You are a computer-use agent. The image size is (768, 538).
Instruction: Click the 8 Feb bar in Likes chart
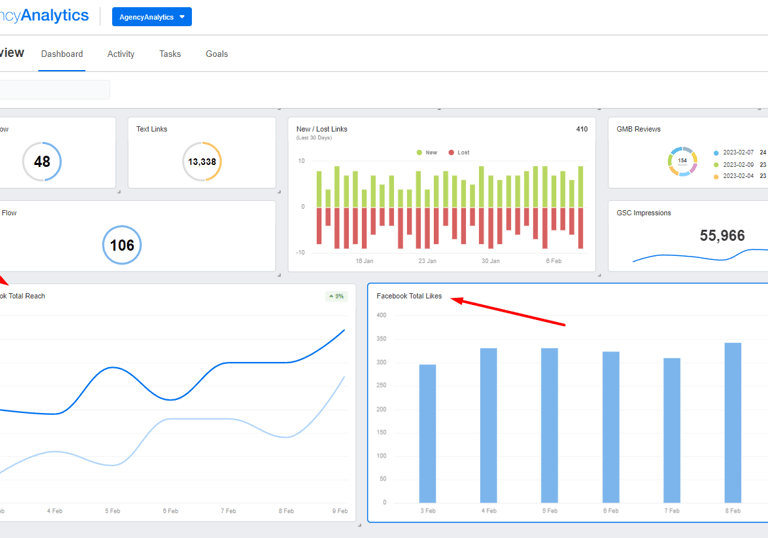pos(733,422)
